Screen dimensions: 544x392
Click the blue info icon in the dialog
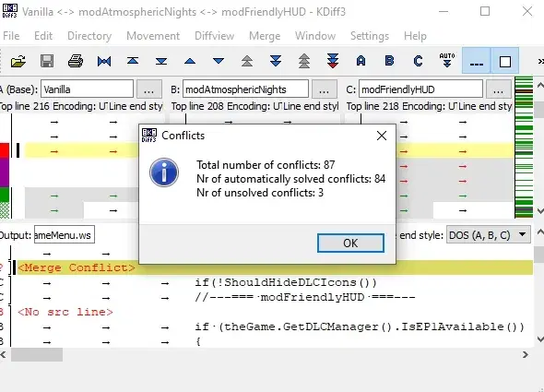[x=164, y=172]
